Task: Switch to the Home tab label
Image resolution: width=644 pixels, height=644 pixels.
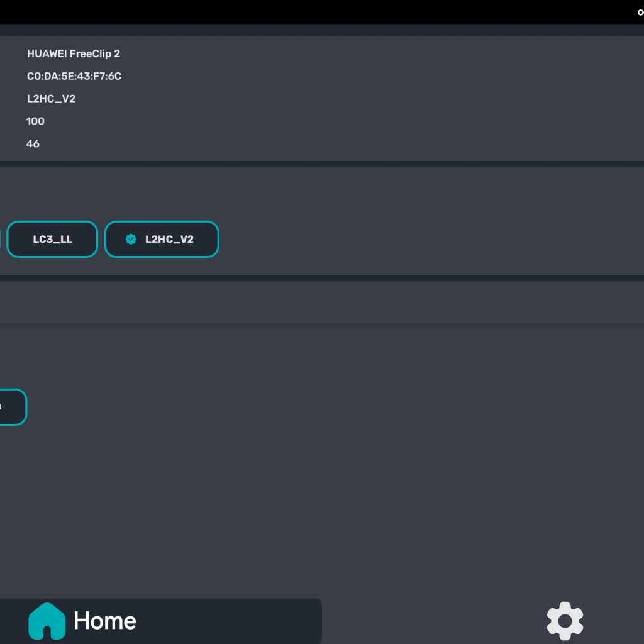Action: click(x=104, y=621)
